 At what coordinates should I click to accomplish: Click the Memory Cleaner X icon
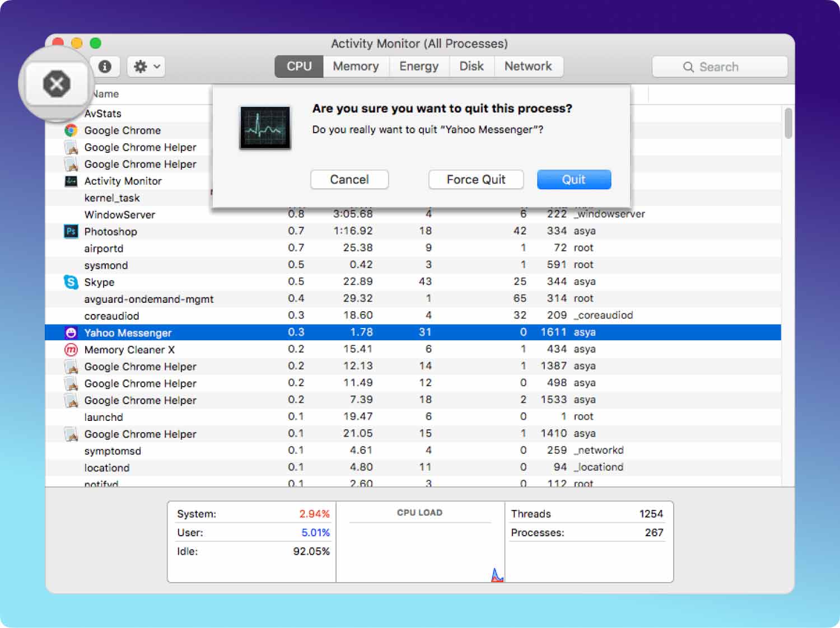(x=71, y=350)
